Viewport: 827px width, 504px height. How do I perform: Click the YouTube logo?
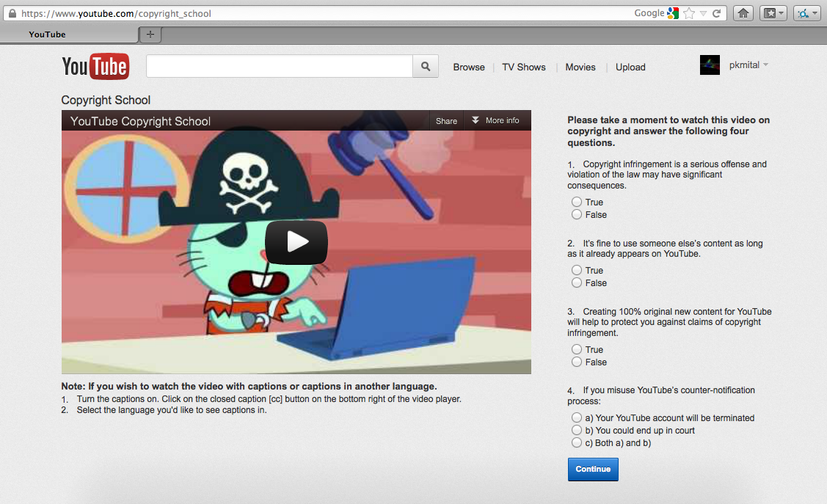click(95, 67)
